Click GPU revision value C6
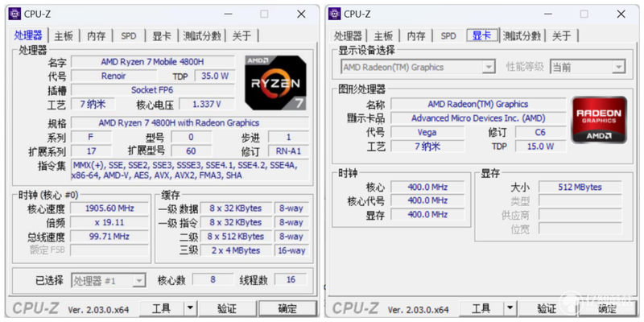The width and height of the screenshot is (644, 322). pos(540,132)
